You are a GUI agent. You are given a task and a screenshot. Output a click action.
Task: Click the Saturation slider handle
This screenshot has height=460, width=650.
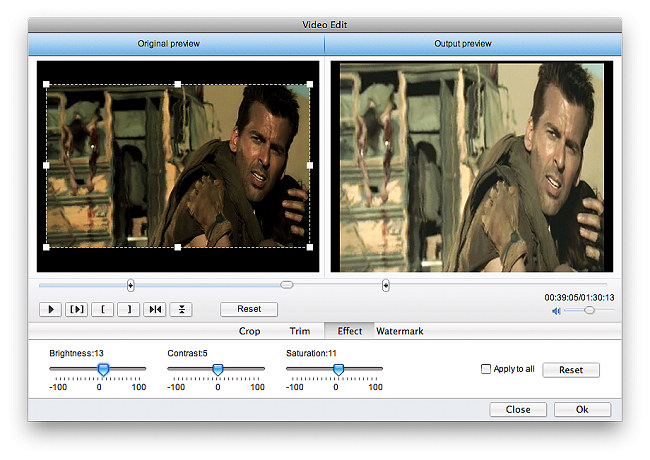click(x=339, y=370)
